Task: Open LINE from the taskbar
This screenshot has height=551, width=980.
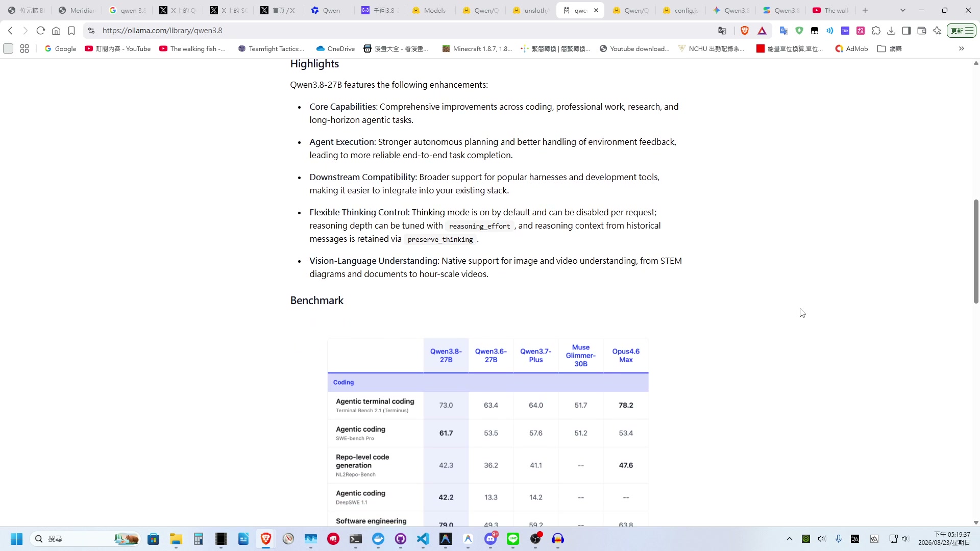Action: coord(513,539)
